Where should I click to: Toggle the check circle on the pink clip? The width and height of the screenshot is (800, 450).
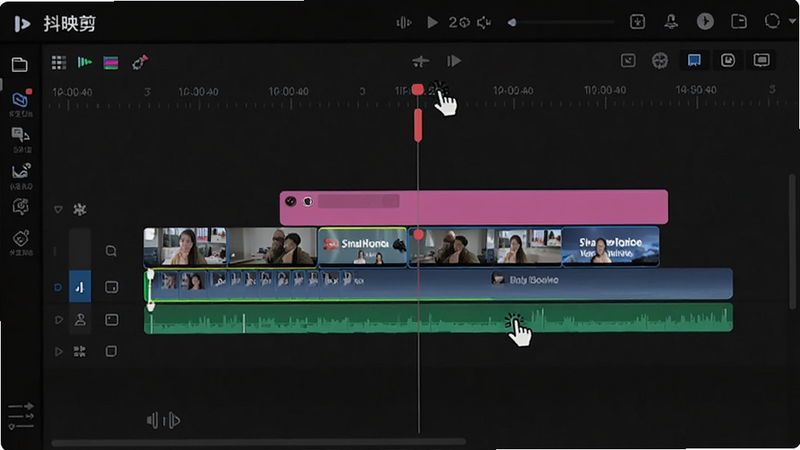tap(290, 201)
